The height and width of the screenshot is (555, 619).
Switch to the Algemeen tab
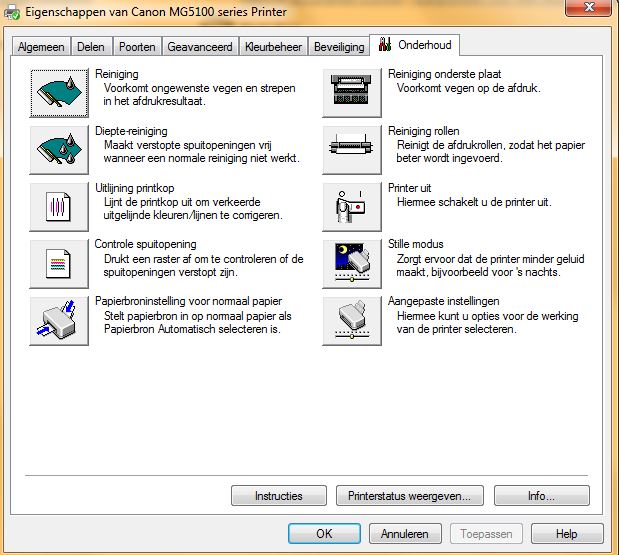[41, 47]
